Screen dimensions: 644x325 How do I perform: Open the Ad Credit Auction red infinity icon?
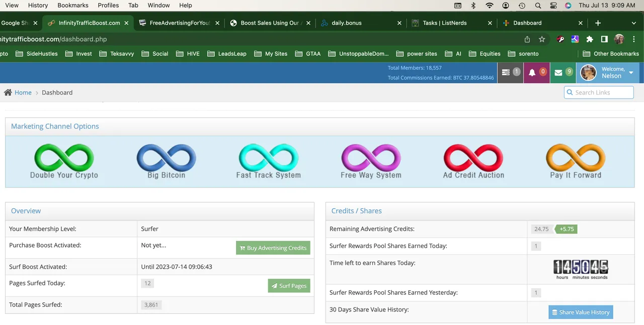pyautogui.click(x=473, y=161)
